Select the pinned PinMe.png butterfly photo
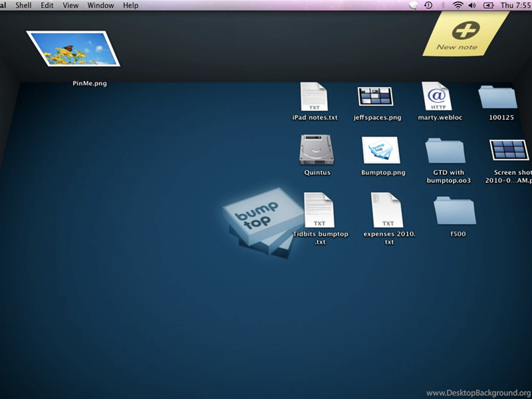 (73, 49)
